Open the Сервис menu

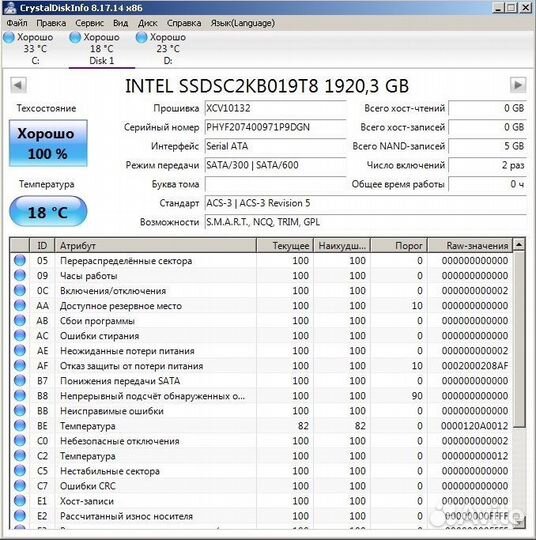pos(90,23)
